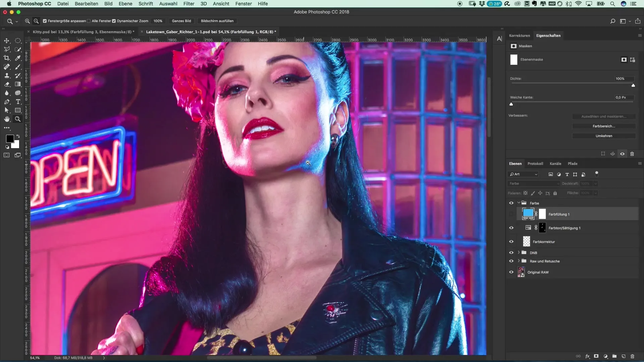This screenshot has width=644, height=362.
Task: Open the Filter menu
Action: (189, 4)
